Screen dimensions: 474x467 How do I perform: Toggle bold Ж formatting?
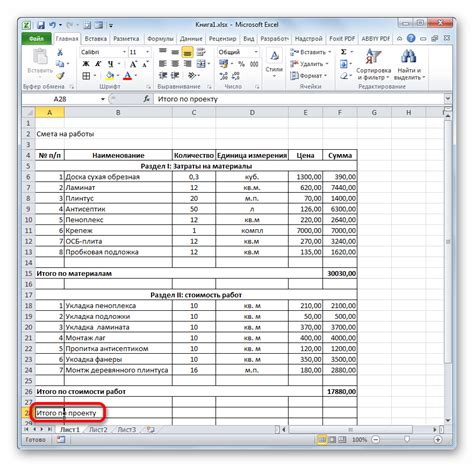pyautogui.click(x=86, y=64)
